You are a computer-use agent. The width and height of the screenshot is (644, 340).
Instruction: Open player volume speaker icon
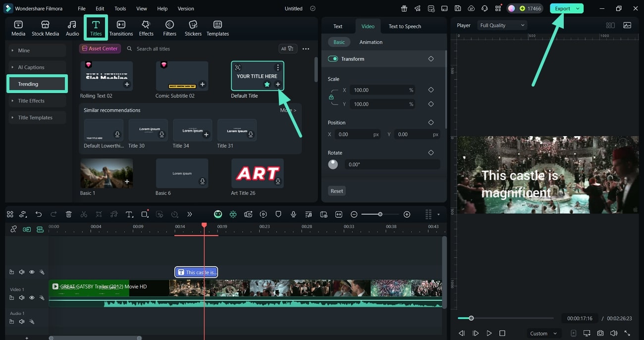pyautogui.click(x=614, y=333)
